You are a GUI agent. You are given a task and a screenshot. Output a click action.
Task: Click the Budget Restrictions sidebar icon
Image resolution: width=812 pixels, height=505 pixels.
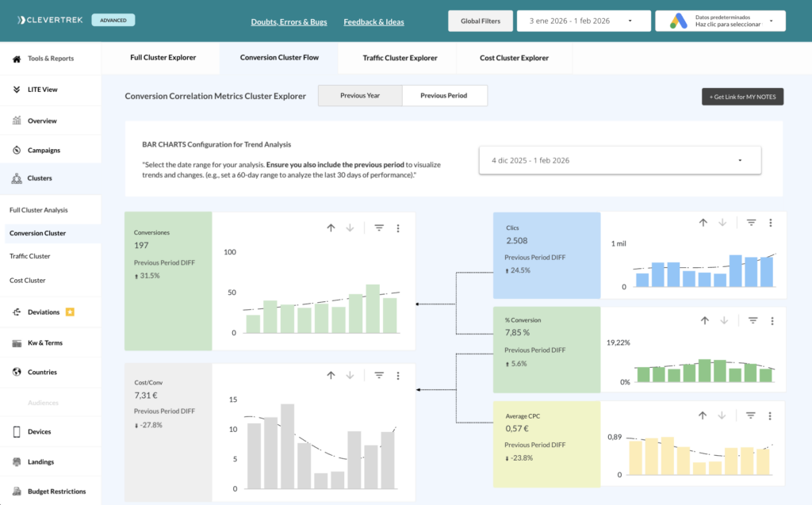tap(17, 492)
